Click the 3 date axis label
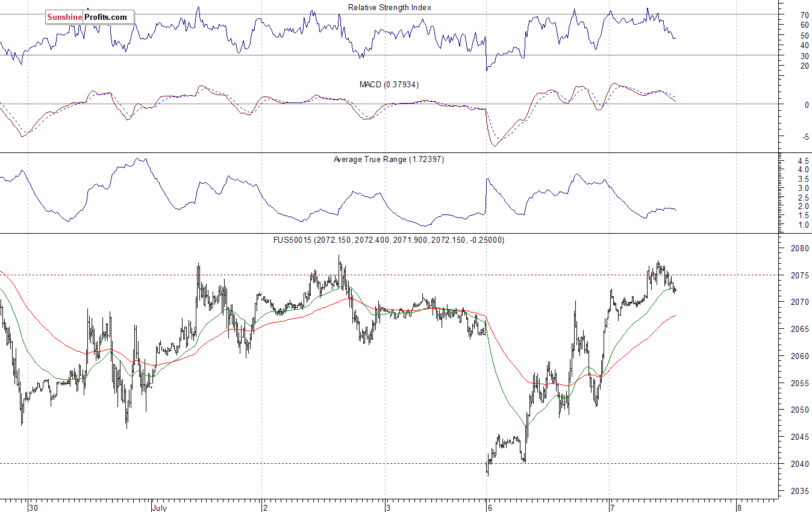 (389, 507)
